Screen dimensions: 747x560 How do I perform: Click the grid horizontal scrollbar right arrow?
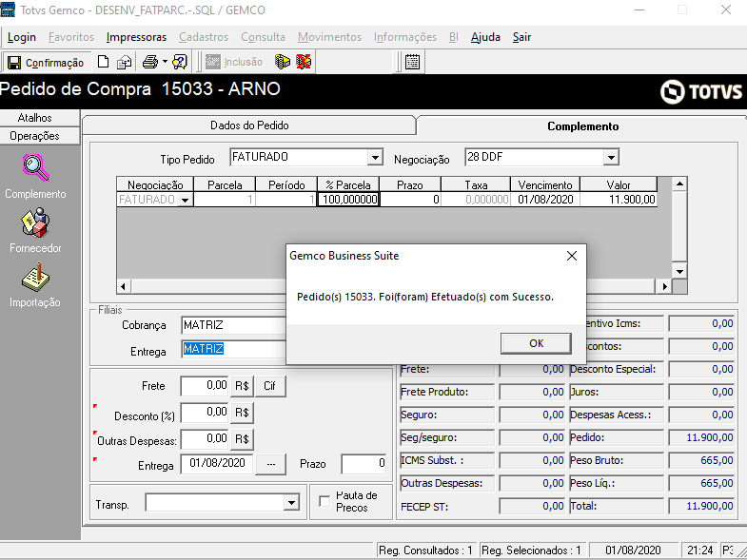pyautogui.click(x=664, y=286)
